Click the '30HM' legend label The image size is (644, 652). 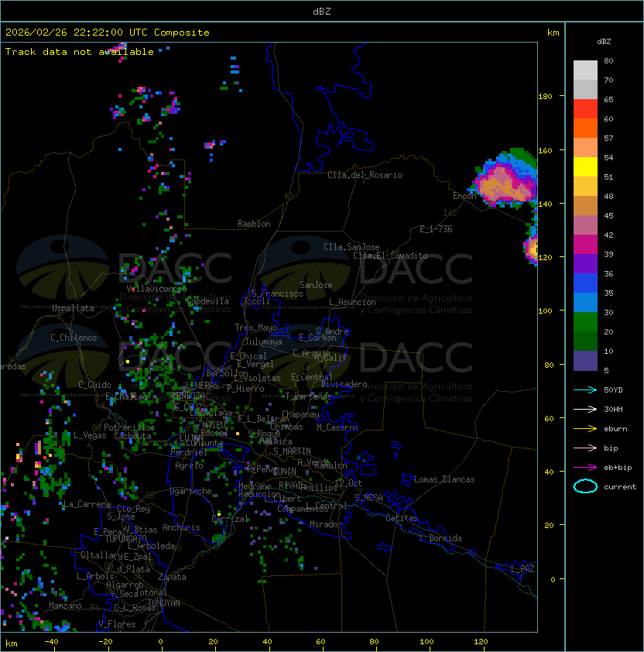pos(613,409)
